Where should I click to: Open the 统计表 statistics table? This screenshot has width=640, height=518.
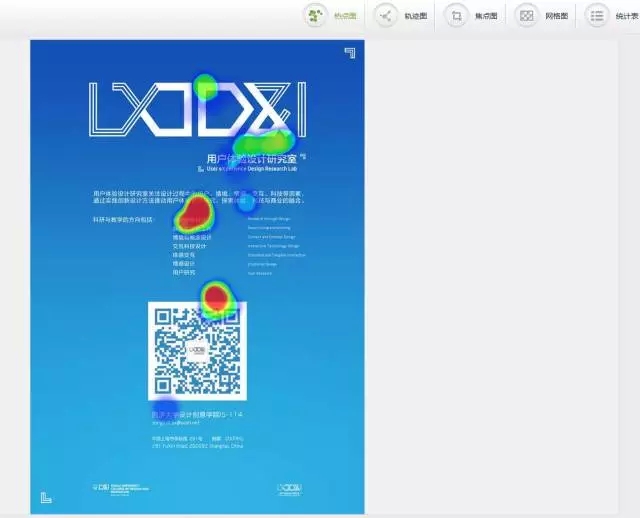(x=612, y=16)
